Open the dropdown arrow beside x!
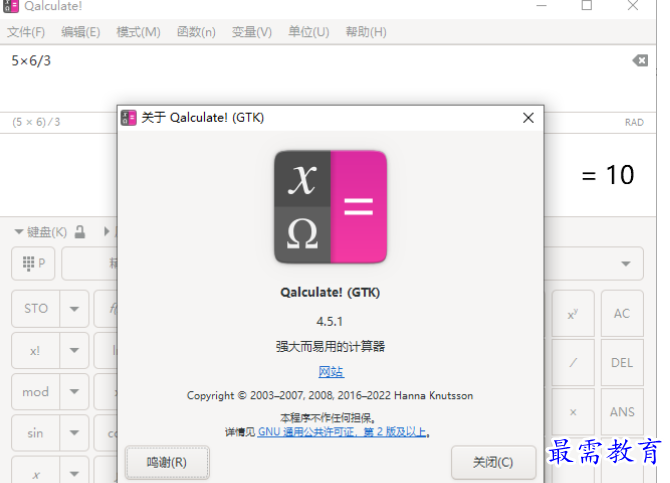670x483 pixels. [74, 350]
